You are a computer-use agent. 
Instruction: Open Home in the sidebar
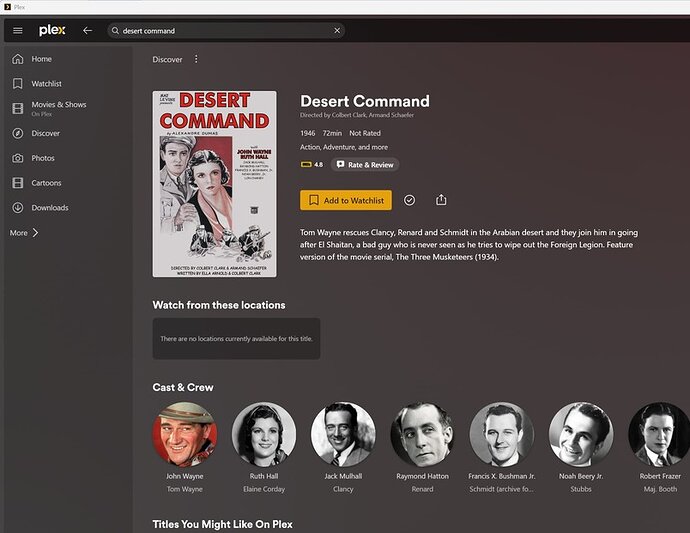[41, 59]
